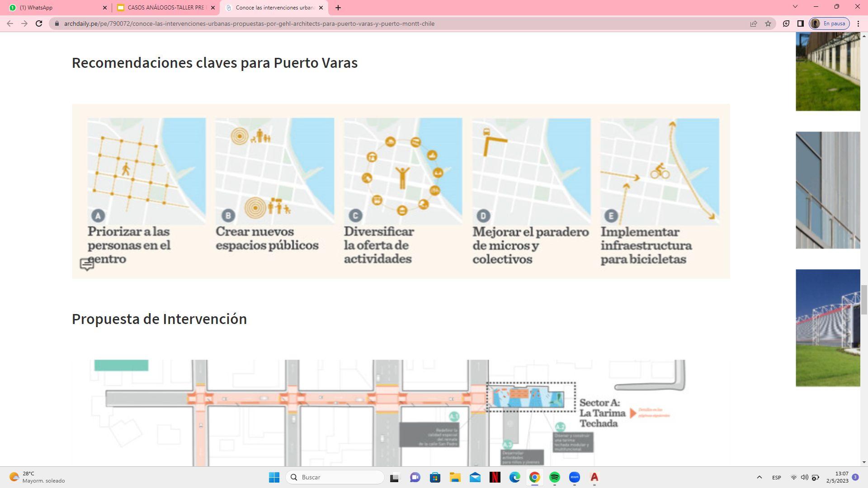The image size is (868, 488).
Task: Select the 'Conoce las intervenciones' tab
Action: (x=274, y=8)
